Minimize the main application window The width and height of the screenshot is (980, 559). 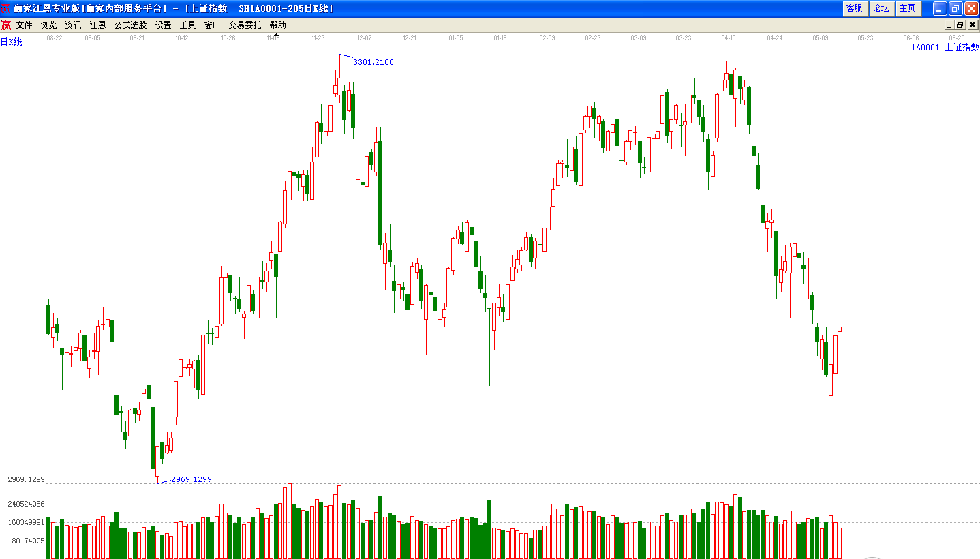click(940, 8)
